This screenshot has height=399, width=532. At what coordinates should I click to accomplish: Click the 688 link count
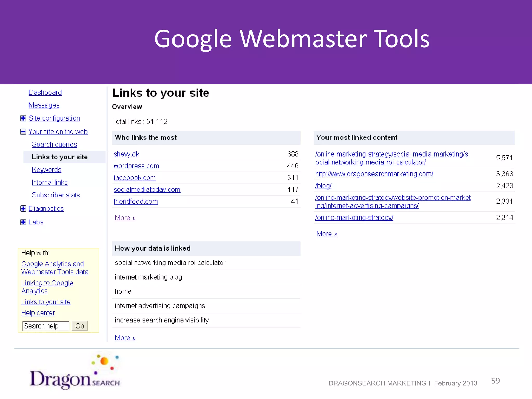coord(293,154)
